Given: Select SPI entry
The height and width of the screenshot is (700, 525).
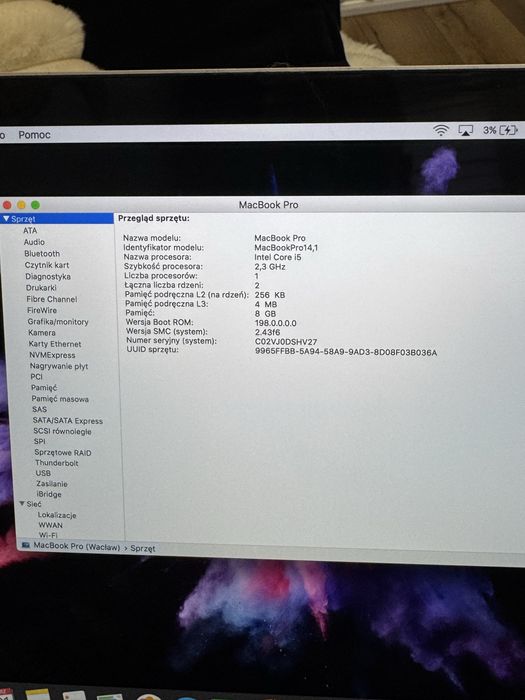Looking at the screenshot, I should (39, 442).
